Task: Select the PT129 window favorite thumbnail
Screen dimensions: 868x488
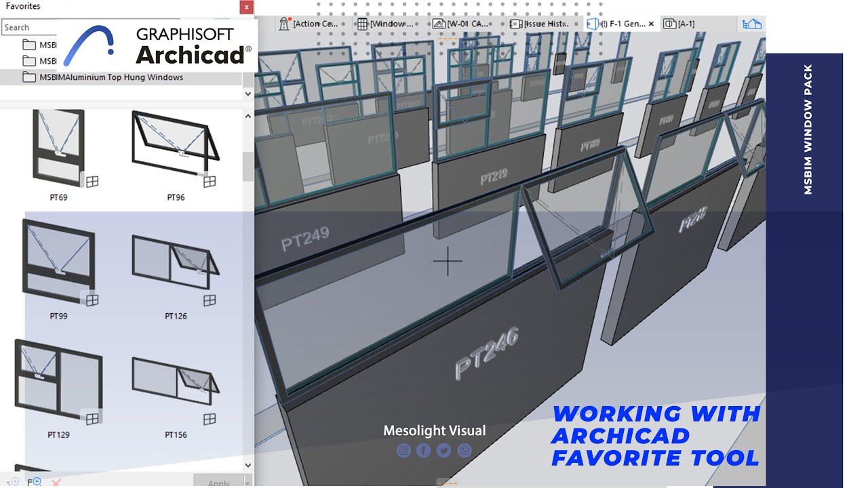Action: coord(58,380)
